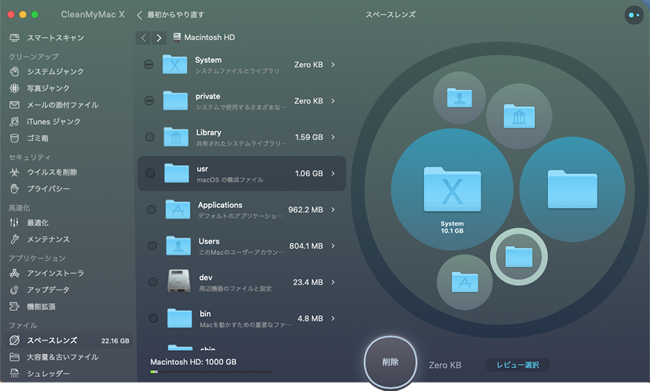Expand bin folder via its chevron

(x=333, y=318)
